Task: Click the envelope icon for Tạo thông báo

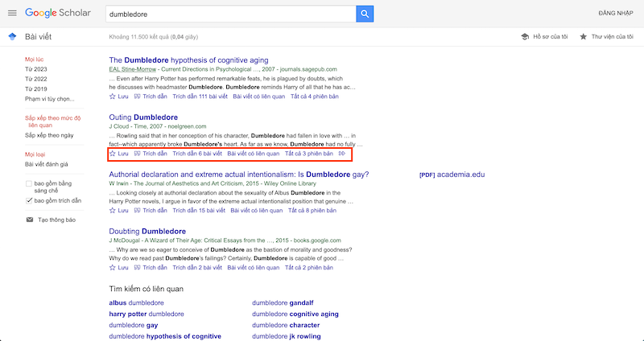Action: point(30,220)
